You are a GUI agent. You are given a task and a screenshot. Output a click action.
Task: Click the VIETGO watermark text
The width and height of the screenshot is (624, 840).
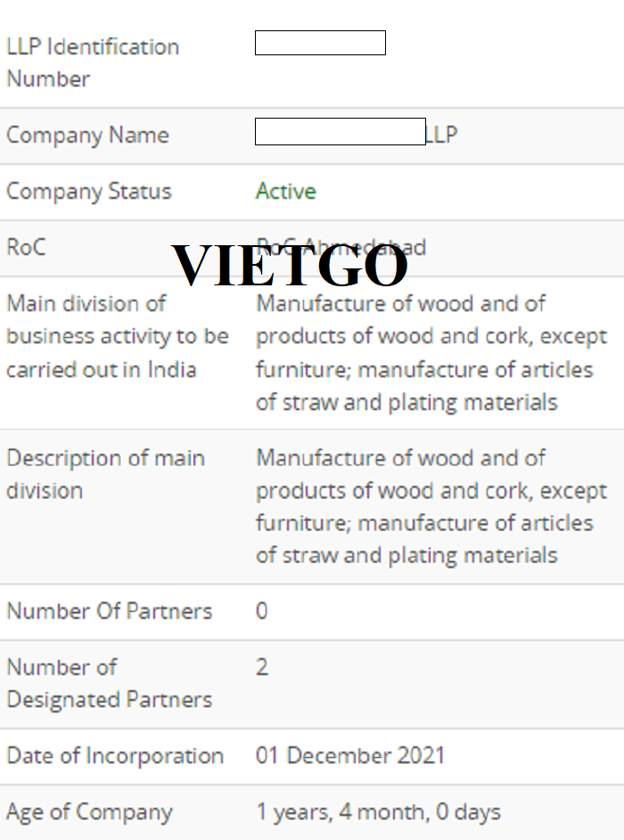pyautogui.click(x=290, y=265)
